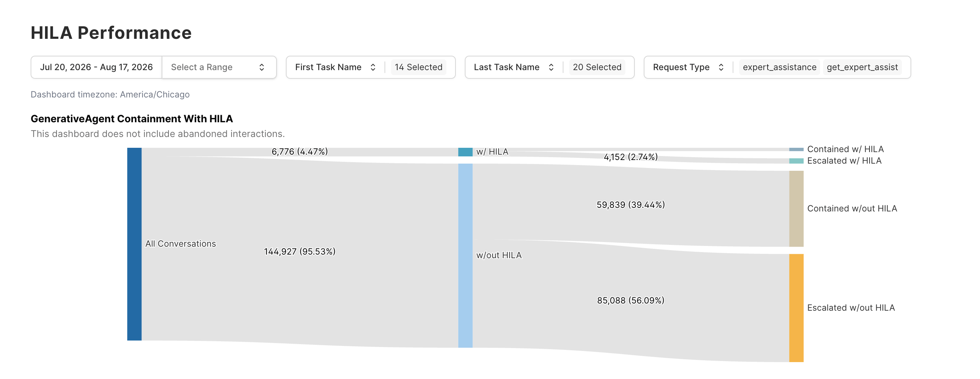Click the HILA Performance page title
Image resolution: width=980 pixels, height=379 pixels.
click(111, 33)
